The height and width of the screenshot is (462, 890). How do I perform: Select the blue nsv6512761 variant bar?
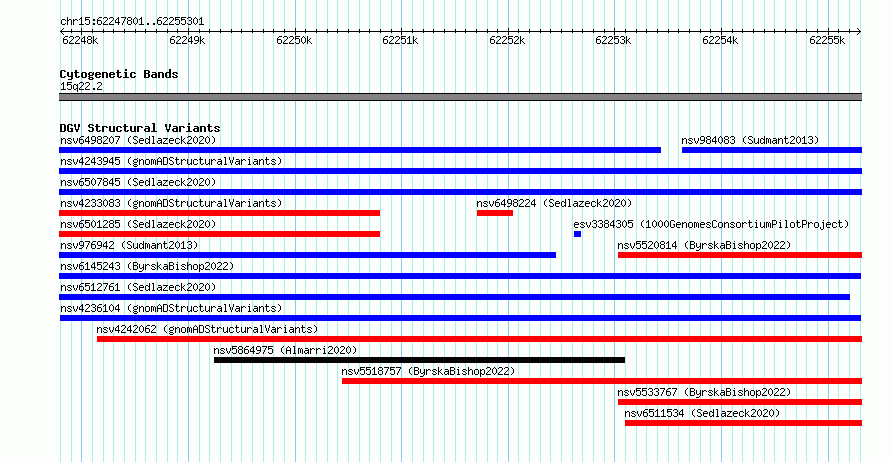click(455, 297)
